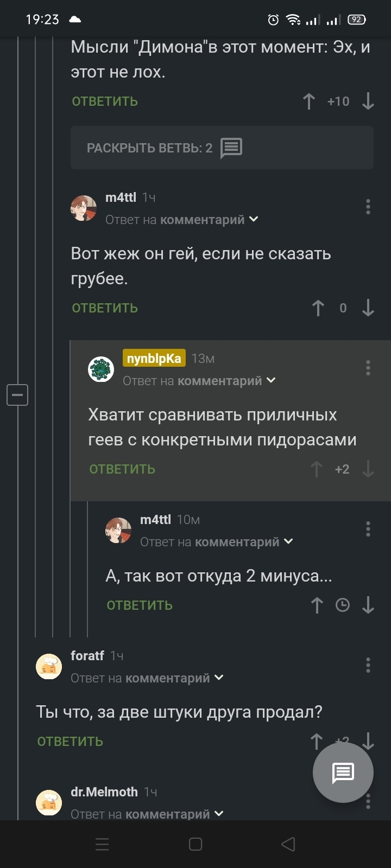
Task: Open nynblpKa user profile name
Action: (154, 359)
